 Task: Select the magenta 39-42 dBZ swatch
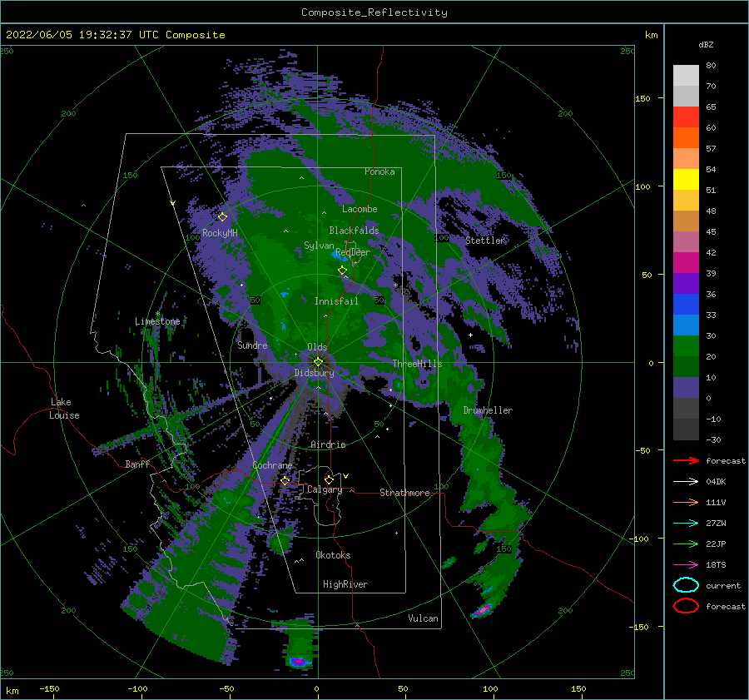coord(686,263)
